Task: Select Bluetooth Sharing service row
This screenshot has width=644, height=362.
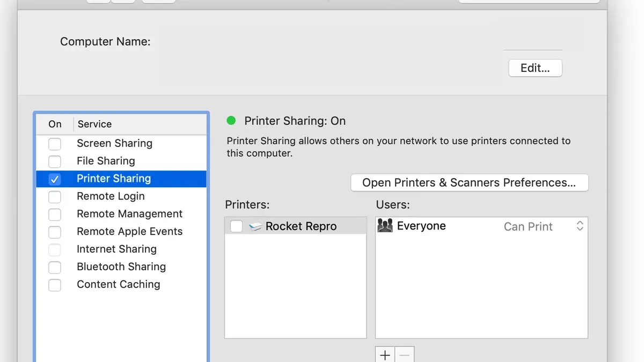Action: pos(121,268)
